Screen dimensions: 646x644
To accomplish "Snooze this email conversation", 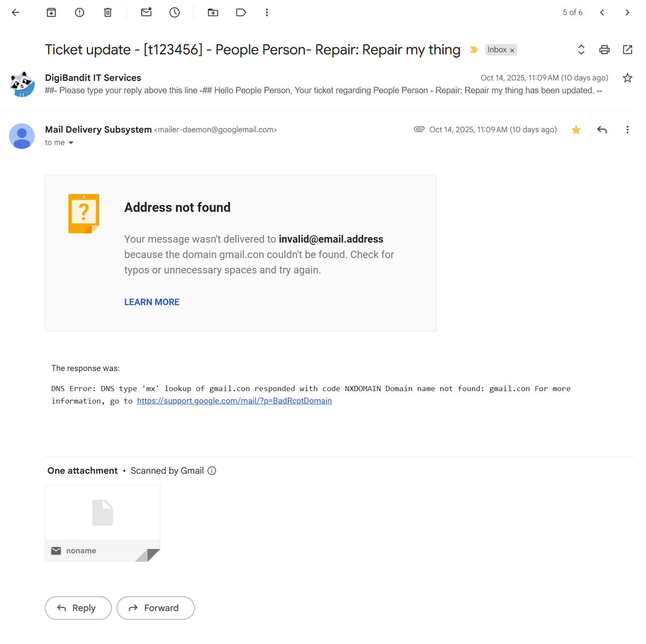I will pos(175,12).
